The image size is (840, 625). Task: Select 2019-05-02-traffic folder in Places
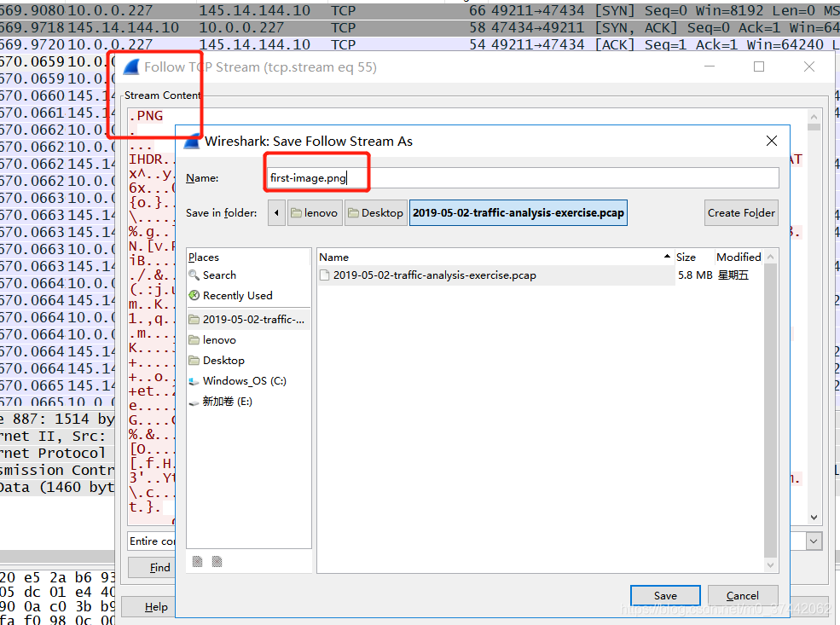click(248, 319)
